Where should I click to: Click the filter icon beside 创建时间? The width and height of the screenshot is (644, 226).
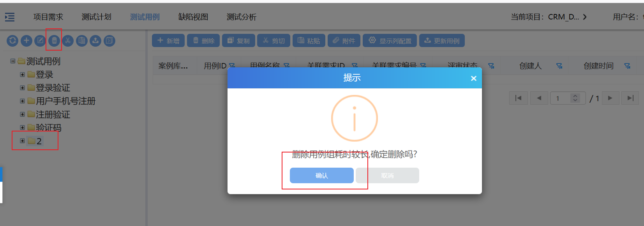(x=627, y=66)
